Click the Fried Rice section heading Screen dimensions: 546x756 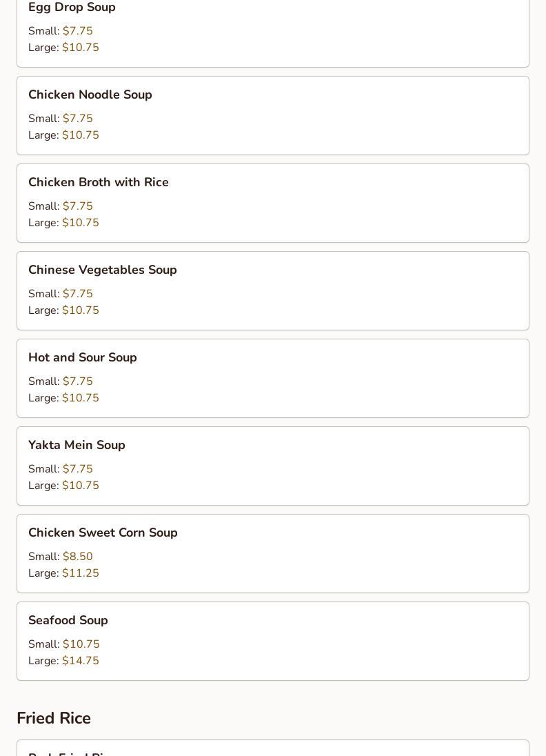tap(54, 718)
